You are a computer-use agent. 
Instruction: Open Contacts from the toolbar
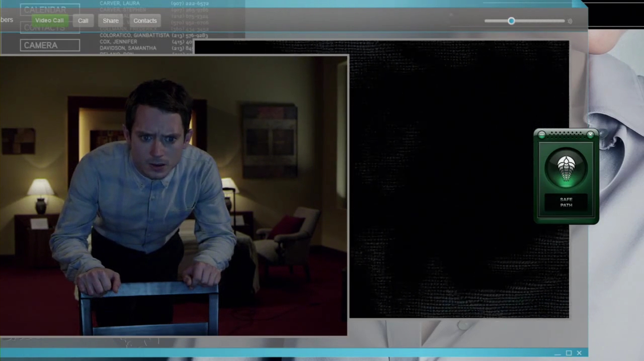click(145, 21)
